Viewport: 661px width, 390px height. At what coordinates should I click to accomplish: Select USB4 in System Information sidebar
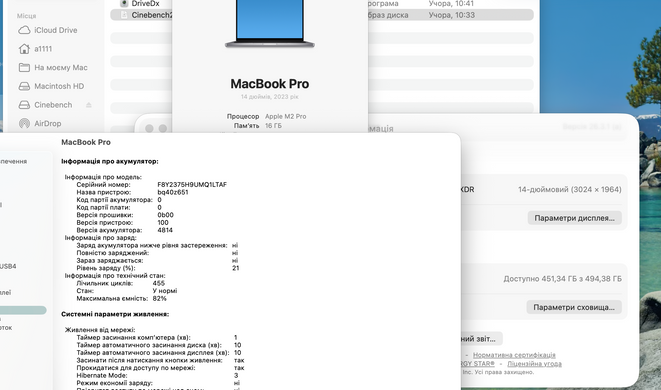(8, 266)
